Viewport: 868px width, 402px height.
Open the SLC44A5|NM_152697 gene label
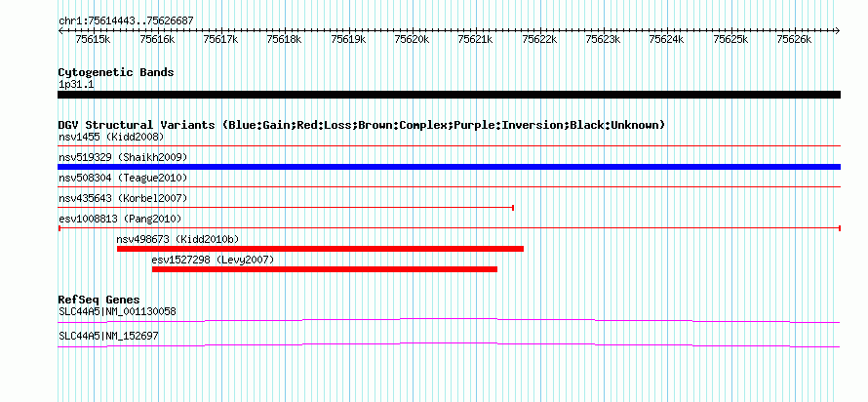(x=108, y=336)
